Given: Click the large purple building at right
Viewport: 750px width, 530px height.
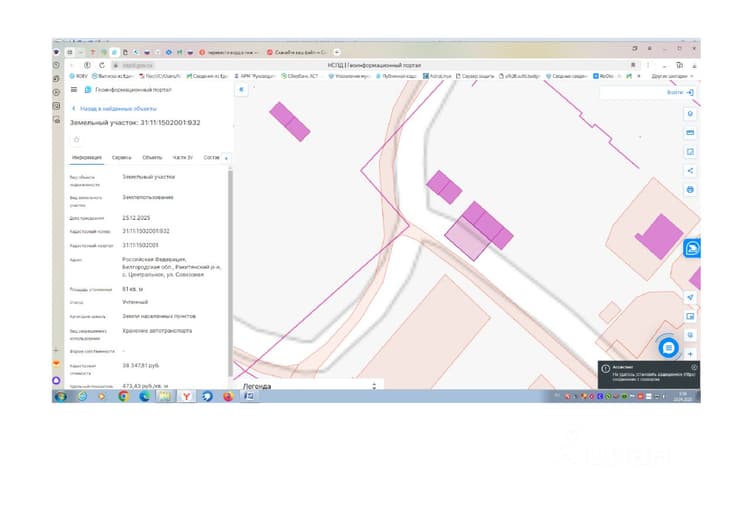Looking at the screenshot, I should pos(661,237).
